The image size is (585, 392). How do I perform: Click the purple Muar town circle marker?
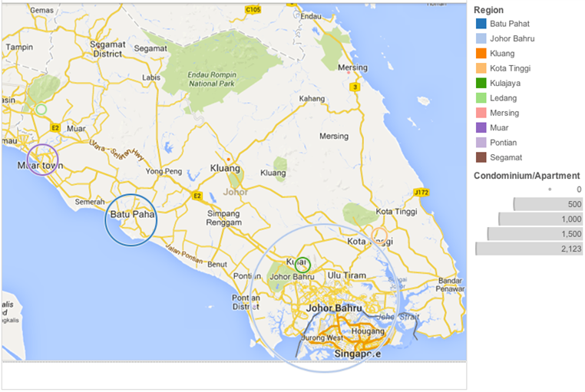pos(42,160)
